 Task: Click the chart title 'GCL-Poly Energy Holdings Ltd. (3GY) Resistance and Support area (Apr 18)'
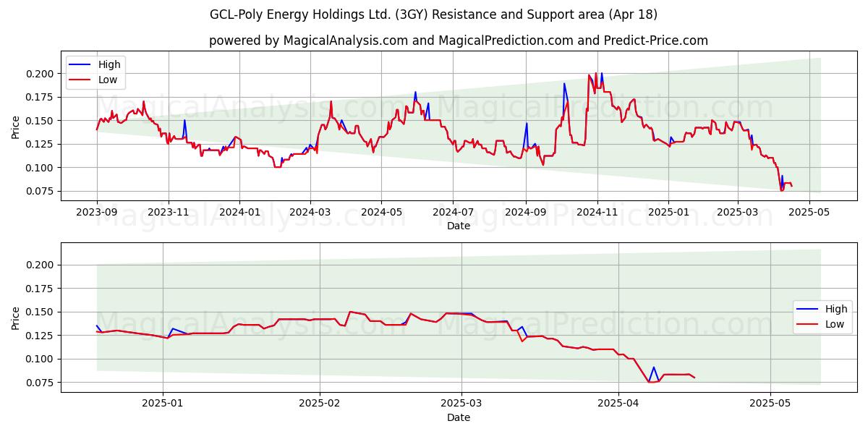pyautogui.click(x=433, y=14)
